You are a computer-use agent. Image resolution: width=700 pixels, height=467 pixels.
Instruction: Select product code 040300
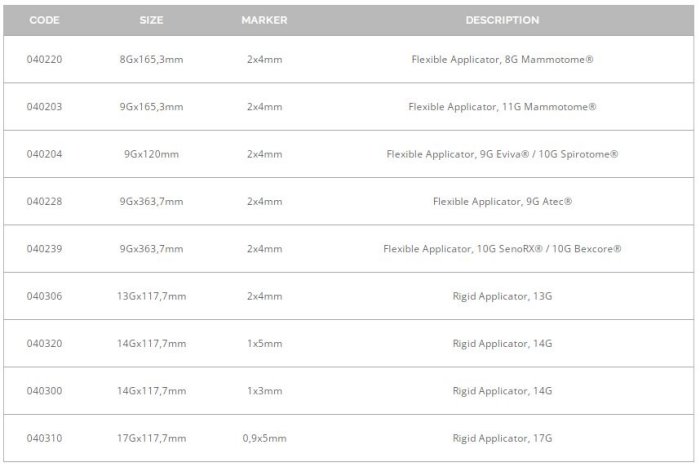point(44,391)
